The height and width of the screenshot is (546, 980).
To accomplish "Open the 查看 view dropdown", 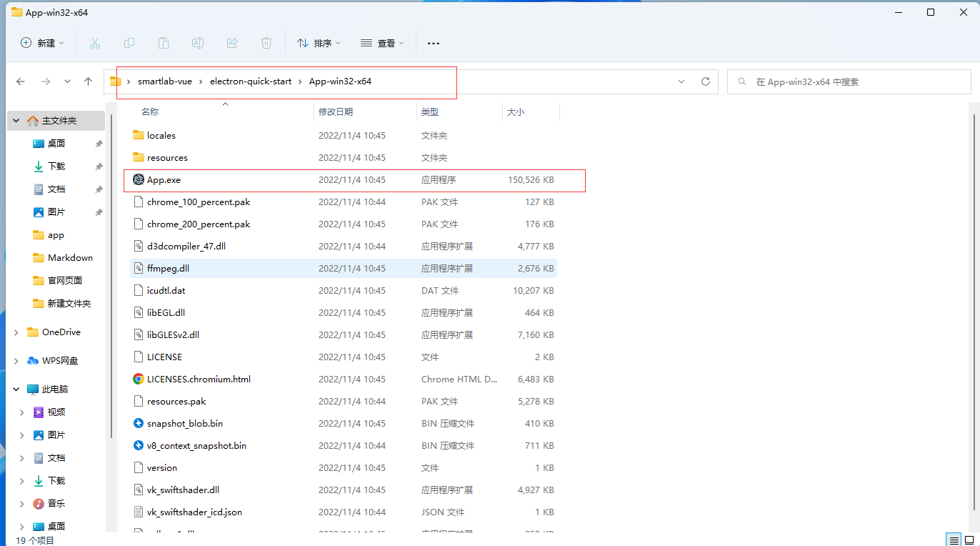I will click(x=382, y=43).
